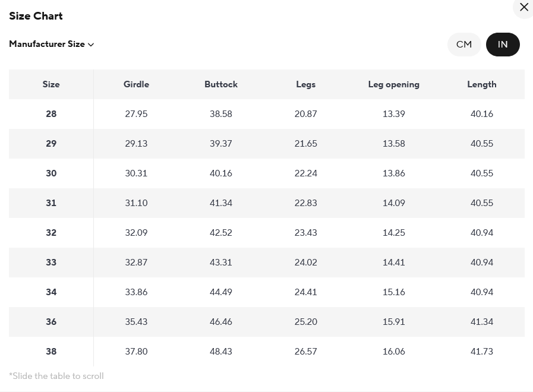Select the size 32 row label

tap(51, 233)
